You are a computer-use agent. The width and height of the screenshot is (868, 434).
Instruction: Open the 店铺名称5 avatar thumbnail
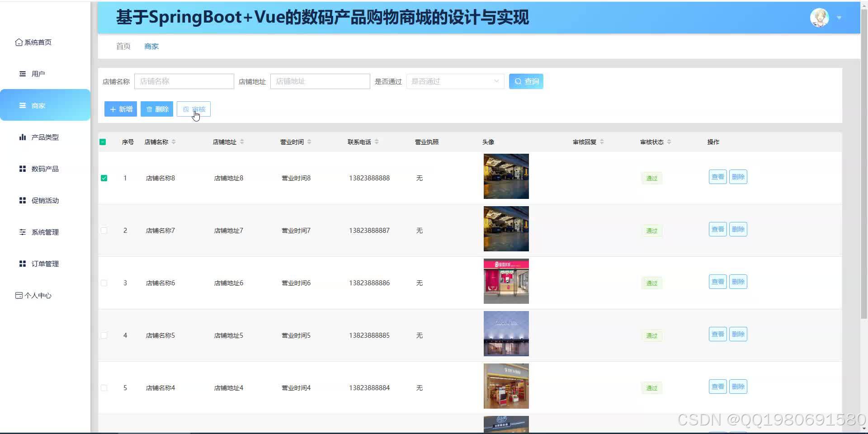[x=506, y=334]
